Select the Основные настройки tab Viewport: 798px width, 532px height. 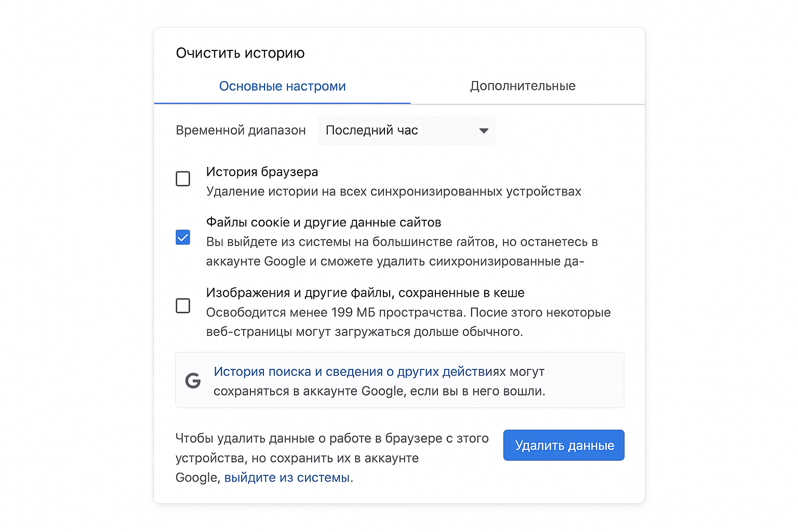click(x=282, y=86)
